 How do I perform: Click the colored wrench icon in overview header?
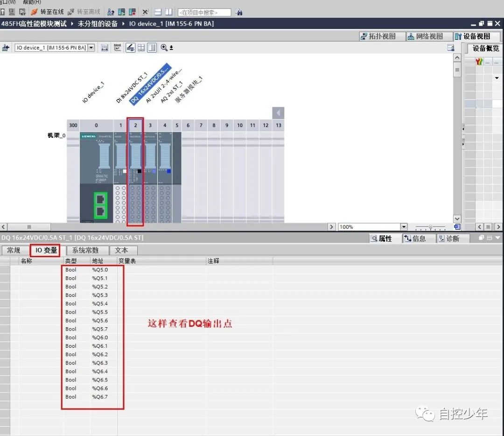pyautogui.click(x=479, y=62)
